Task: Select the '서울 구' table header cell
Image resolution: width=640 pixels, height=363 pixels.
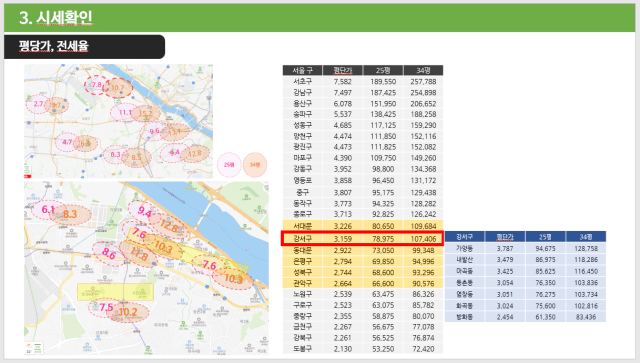Action: coord(302,70)
